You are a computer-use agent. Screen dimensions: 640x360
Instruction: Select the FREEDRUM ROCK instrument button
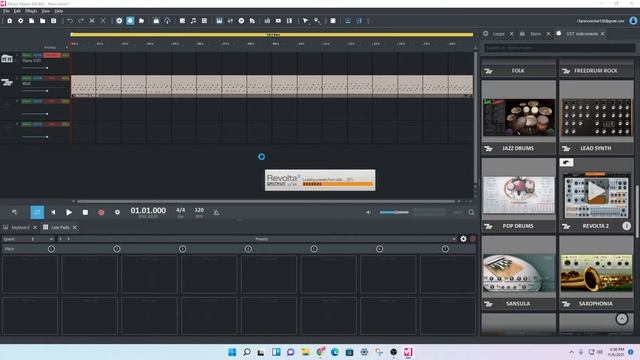[596, 71]
